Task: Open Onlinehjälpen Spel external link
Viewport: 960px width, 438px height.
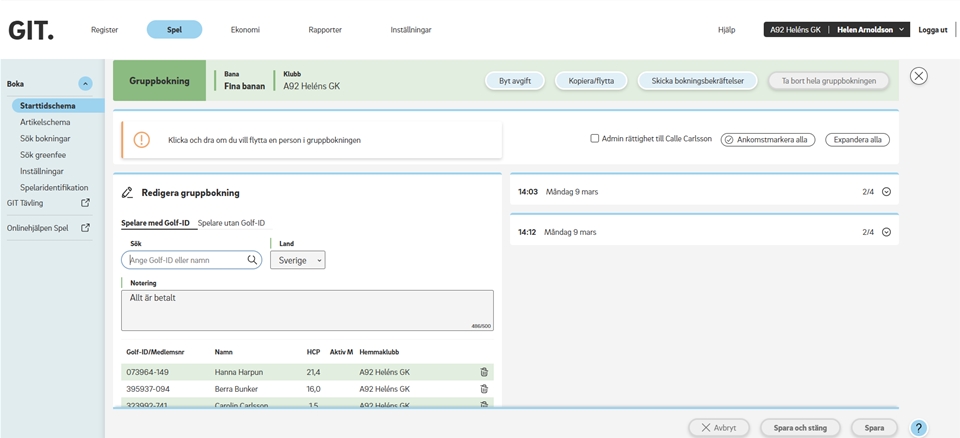Action: (x=85, y=228)
